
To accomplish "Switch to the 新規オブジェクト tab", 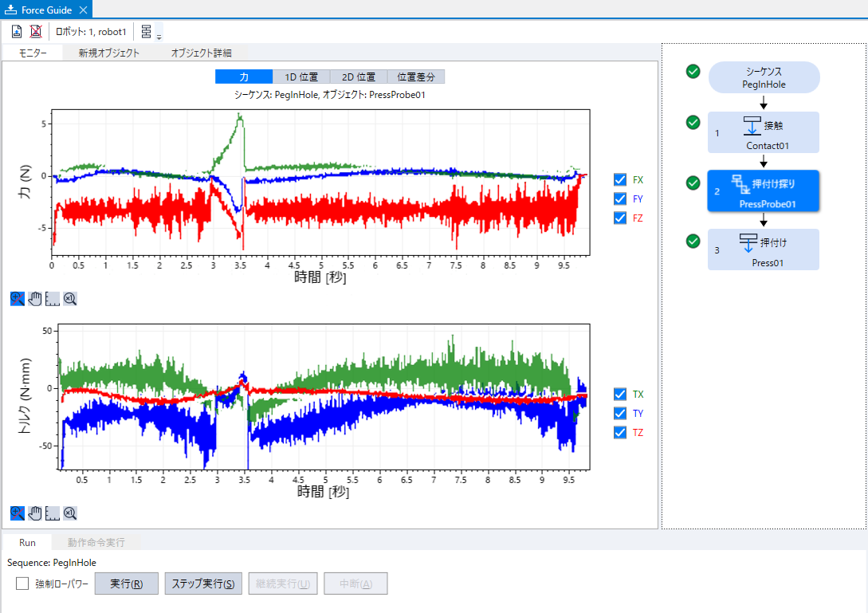I will point(108,53).
